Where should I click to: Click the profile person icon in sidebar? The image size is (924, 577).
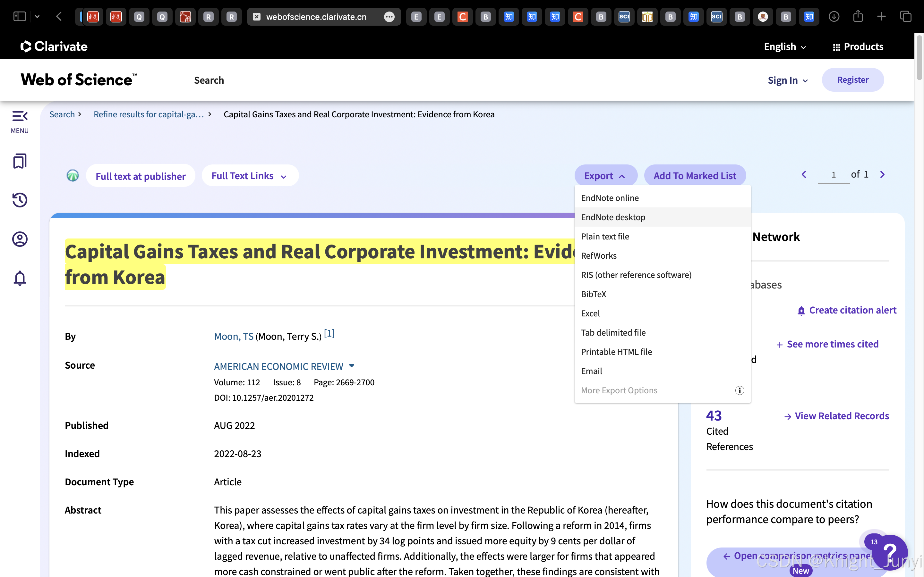(x=20, y=239)
